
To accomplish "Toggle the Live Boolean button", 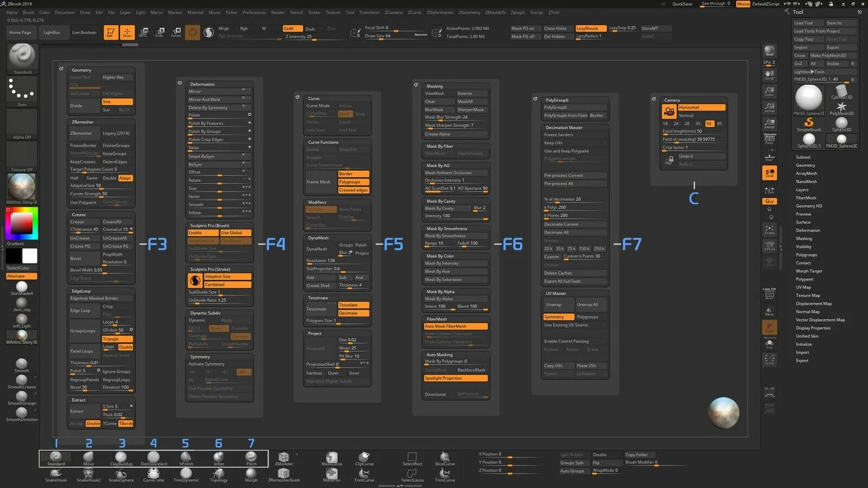I will 84,33.
